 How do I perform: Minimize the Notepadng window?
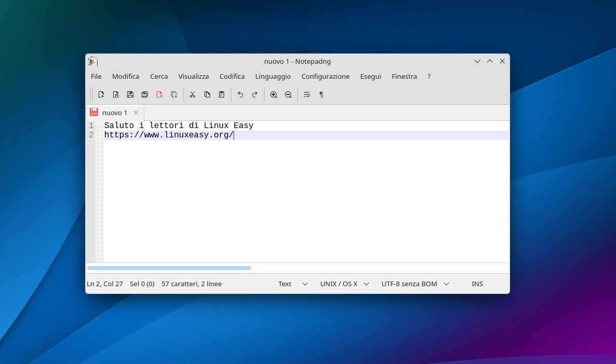coord(477,61)
